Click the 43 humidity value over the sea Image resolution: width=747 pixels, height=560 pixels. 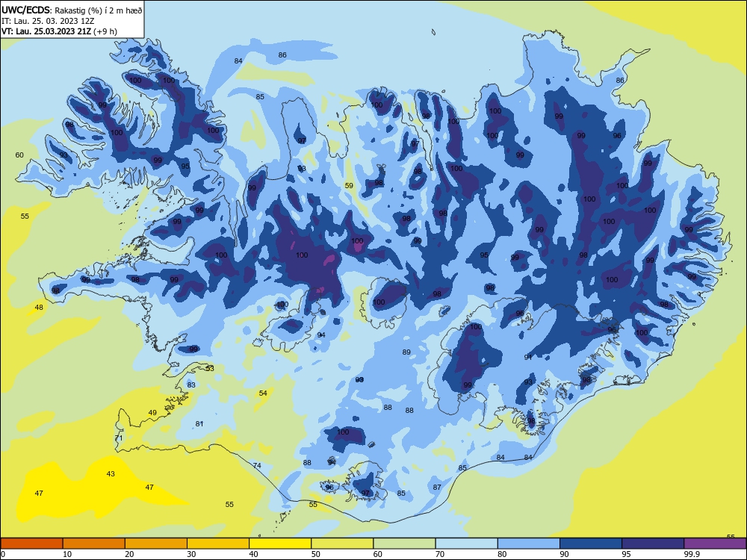111,474
